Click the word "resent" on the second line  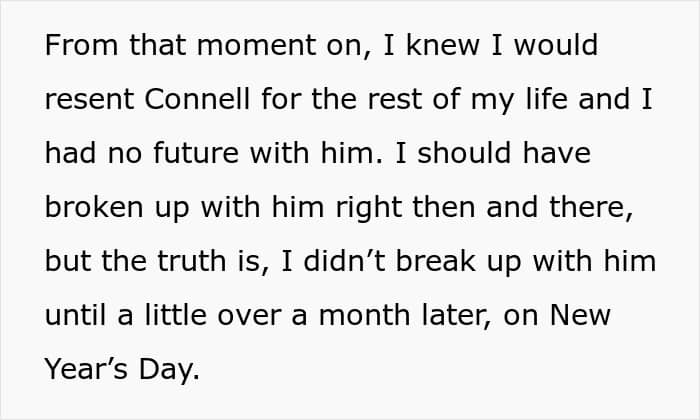[x=89, y=100]
